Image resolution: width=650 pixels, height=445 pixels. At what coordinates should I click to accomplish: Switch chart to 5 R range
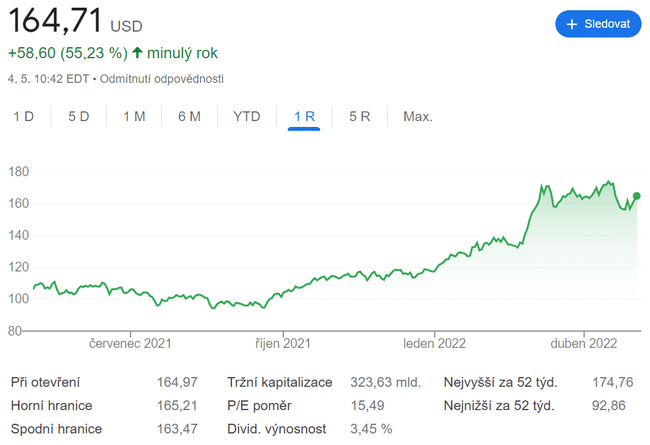(360, 117)
